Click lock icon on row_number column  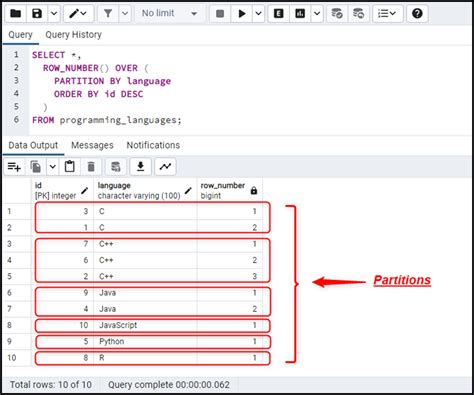[x=254, y=191]
